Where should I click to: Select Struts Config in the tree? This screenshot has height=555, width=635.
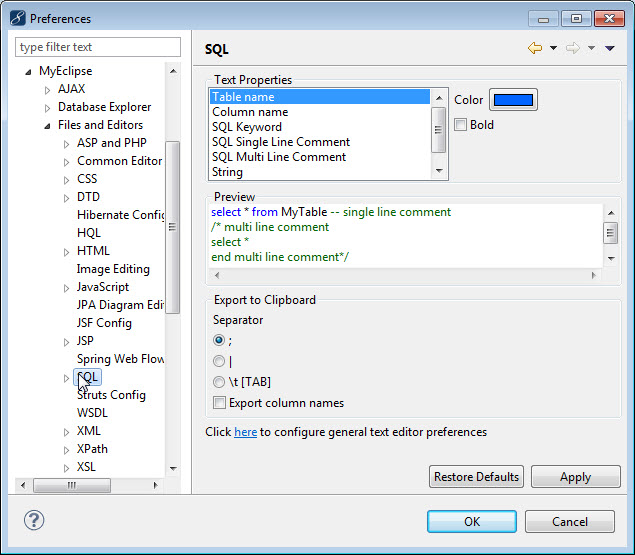click(x=111, y=395)
